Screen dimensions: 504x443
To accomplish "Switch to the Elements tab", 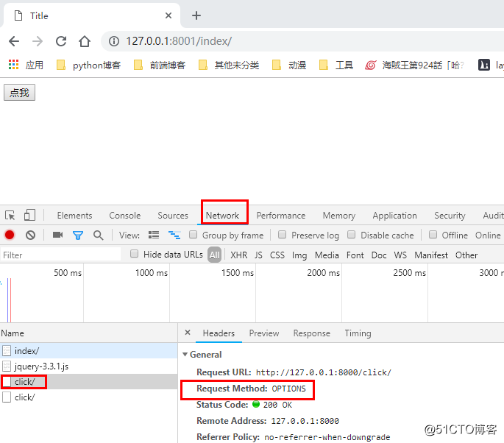I will point(74,216).
